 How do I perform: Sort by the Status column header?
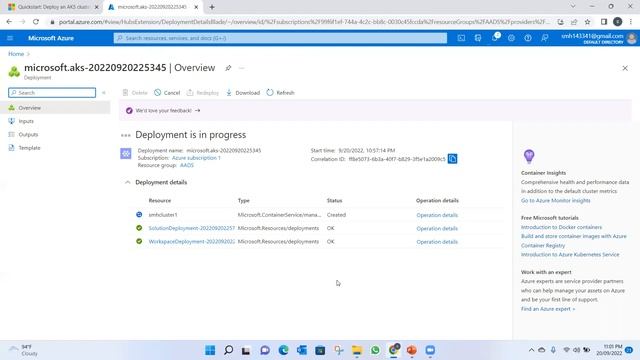click(334, 200)
